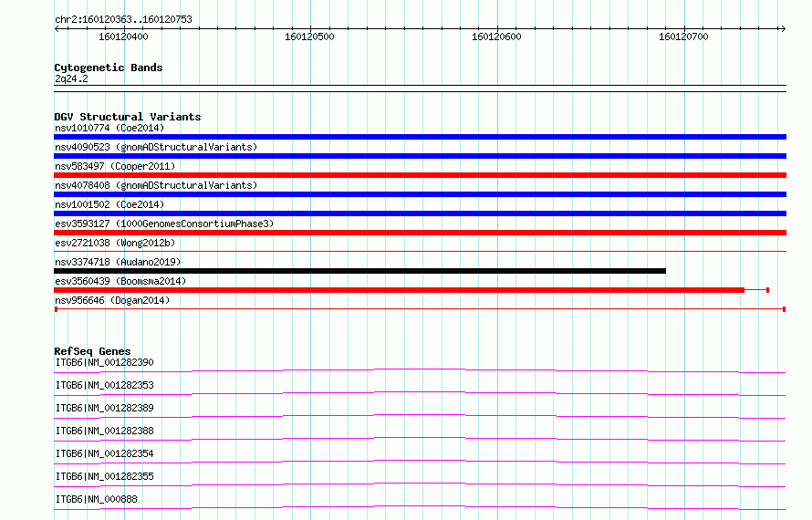Open variant esv3560439 (Boomsma2014) label

point(120,281)
